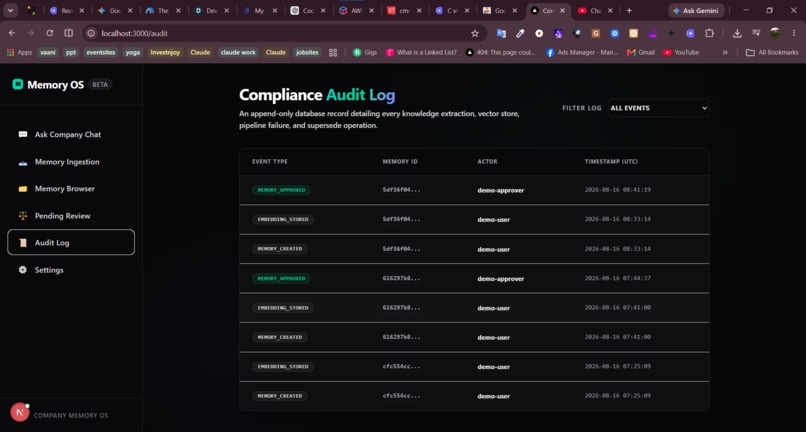Open the jobsites bookmark folder
This screenshot has width=806, height=432.
point(307,52)
